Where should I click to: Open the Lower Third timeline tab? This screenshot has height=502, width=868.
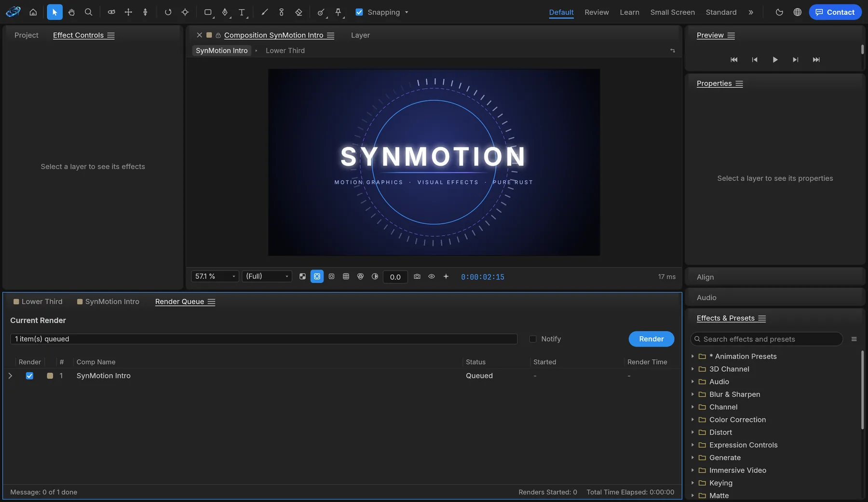coord(38,301)
